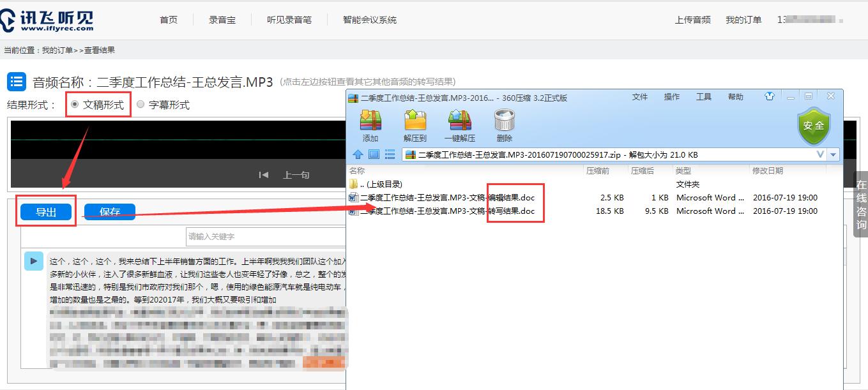
Task: Click the crown icon near 帮助 menu
Action: click(770, 96)
